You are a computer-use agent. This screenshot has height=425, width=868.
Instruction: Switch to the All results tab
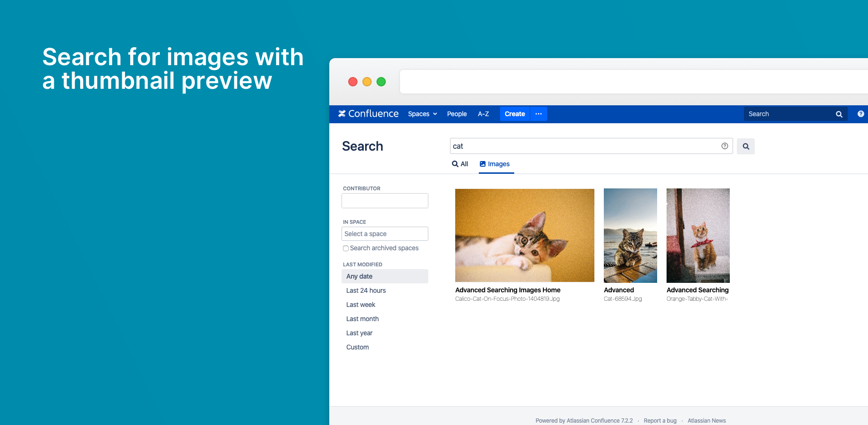coord(460,164)
